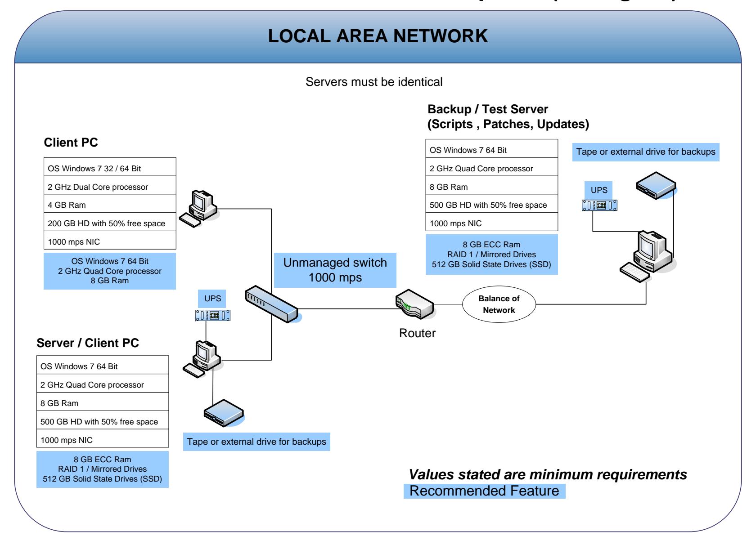The image size is (756, 536).
Task: Select Backup server blue ECC Ram box
Action: pos(492,254)
